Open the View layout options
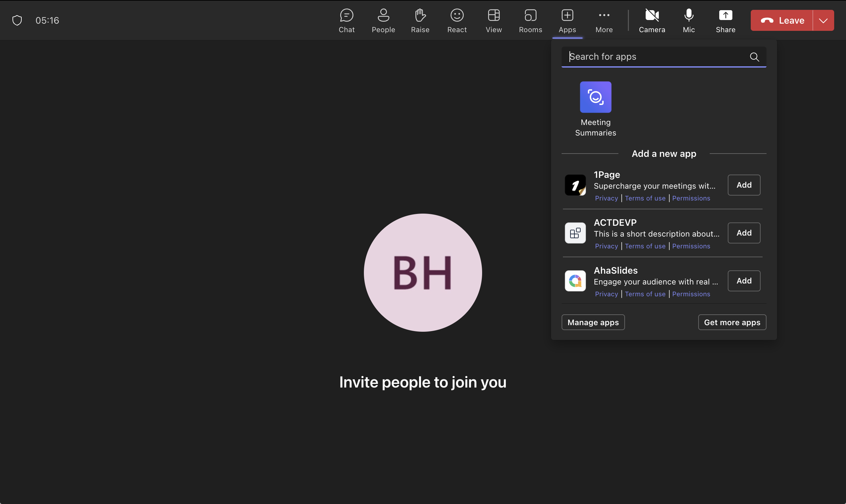The height and width of the screenshot is (504, 846). point(493,20)
